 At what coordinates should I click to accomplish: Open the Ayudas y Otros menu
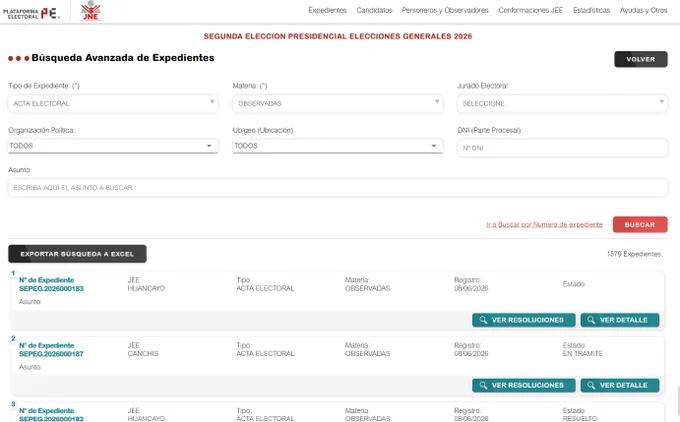[644, 10]
